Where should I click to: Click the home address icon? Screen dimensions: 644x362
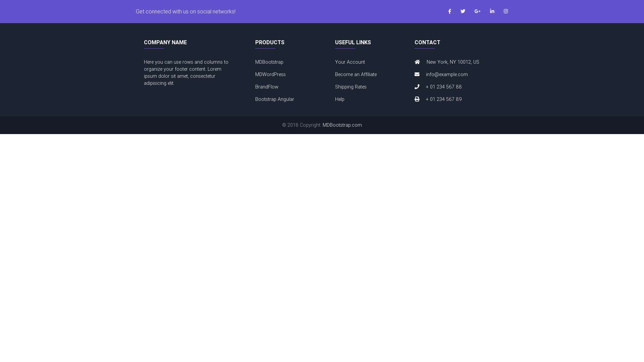[x=417, y=62]
